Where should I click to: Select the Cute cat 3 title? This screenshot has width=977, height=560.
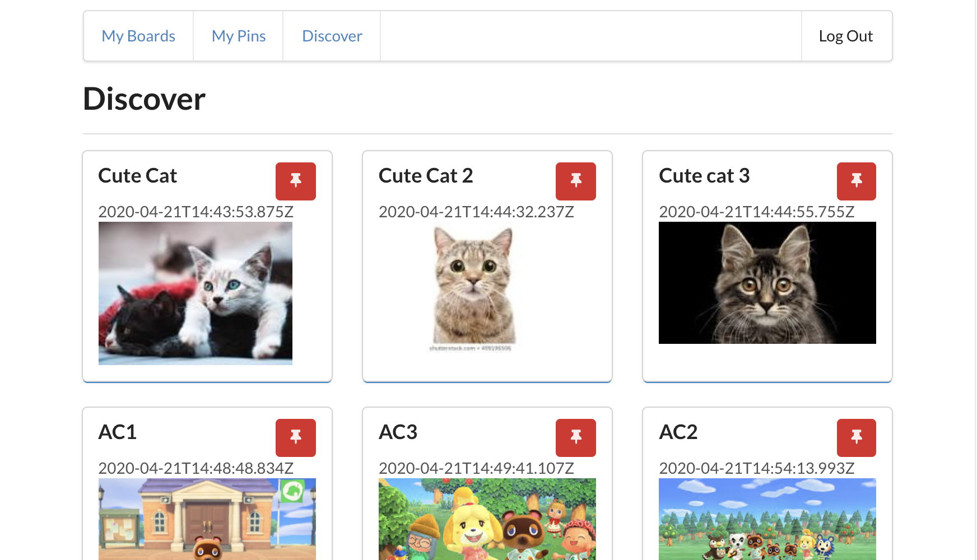(x=704, y=176)
